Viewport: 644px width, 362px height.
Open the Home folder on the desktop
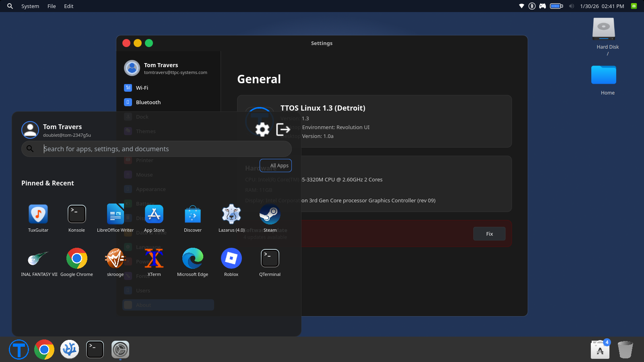point(604,75)
